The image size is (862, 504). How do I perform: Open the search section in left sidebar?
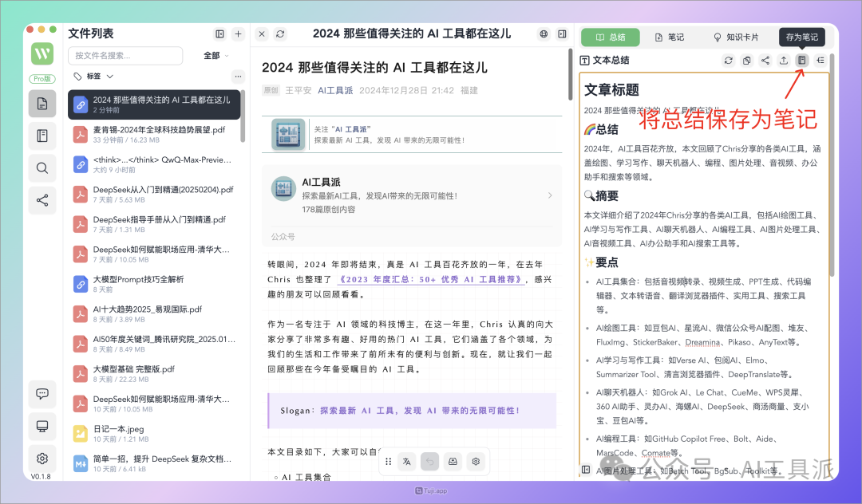click(x=42, y=168)
